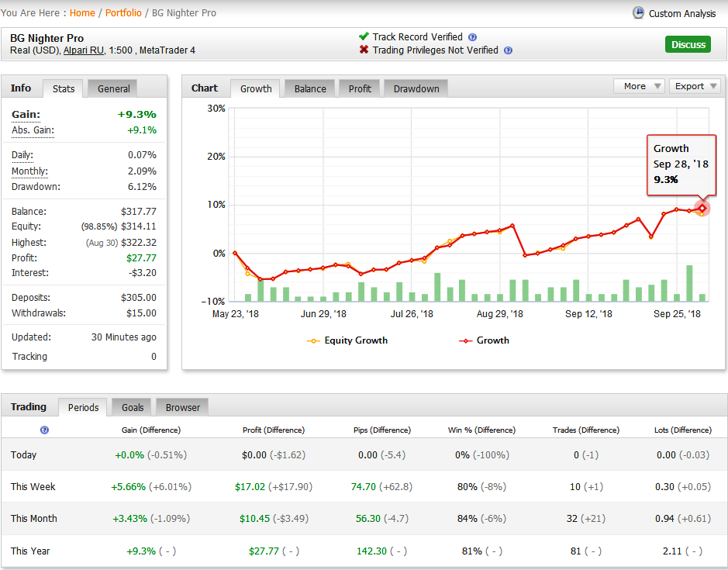The height and width of the screenshot is (570, 728).
Task: Click the This Year row label
Action: 30,551
